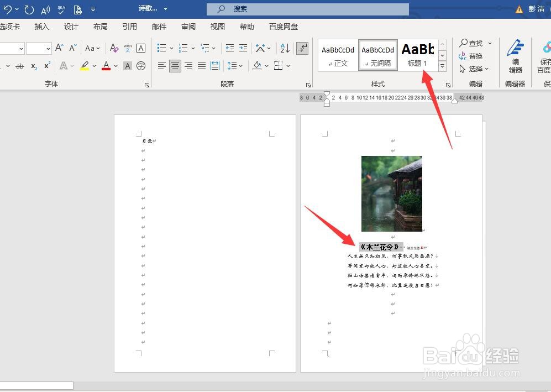Open the Help (帮助) tab
The height and width of the screenshot is (392, 551).
click(246, 27)
